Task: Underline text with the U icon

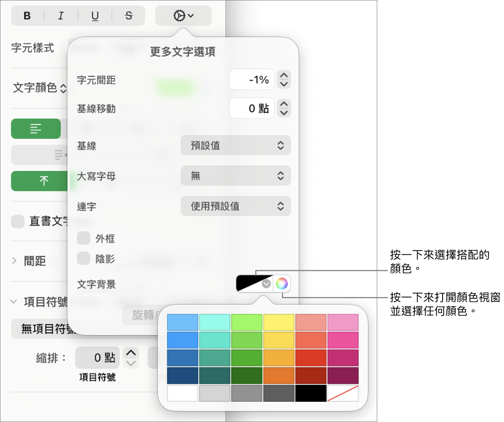Action: 95,15
